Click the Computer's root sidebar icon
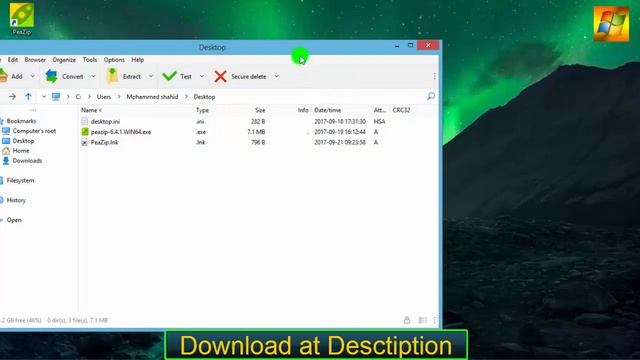The height and width of the screenshot is (360, 640). [x=6, y=131]
